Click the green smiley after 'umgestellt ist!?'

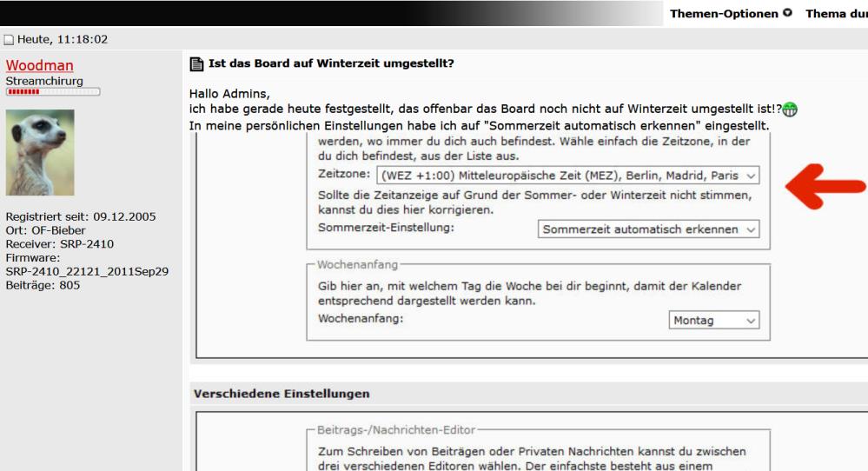(x=790, y=109)
